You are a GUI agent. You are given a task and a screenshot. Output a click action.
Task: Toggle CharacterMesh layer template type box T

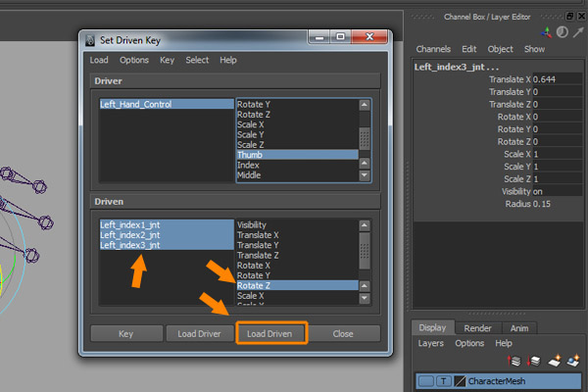[444, 381]
